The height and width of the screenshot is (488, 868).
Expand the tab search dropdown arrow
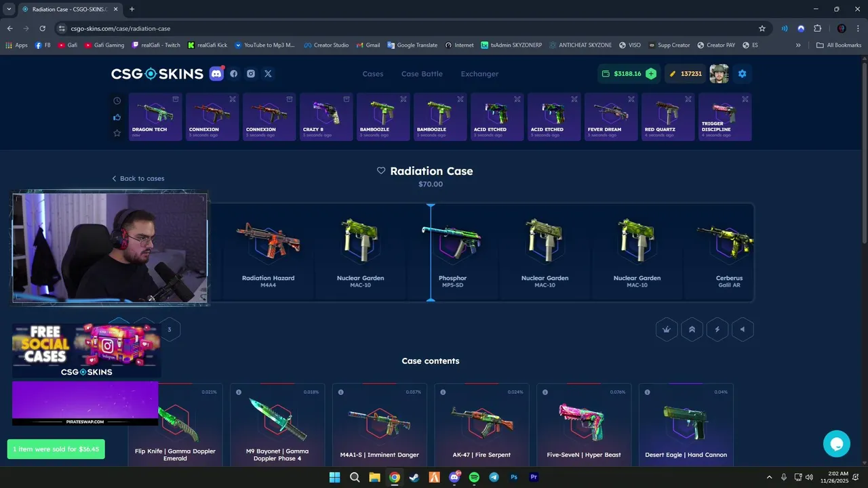click(x=9, y=9)
